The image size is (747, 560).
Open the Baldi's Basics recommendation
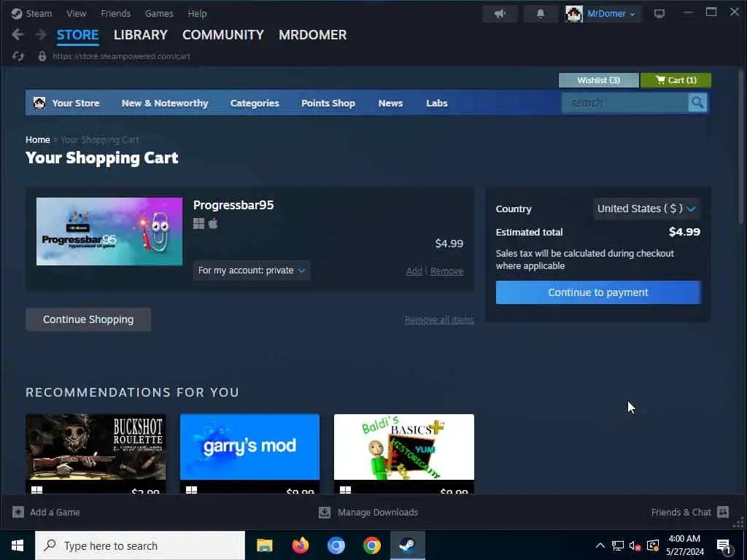coord(404,447)
